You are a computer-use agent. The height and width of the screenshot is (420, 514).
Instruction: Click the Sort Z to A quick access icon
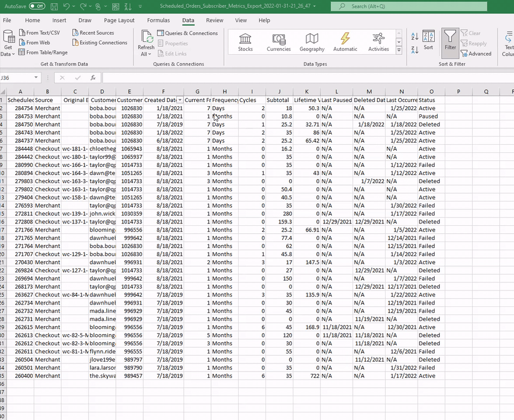point(128,6)
